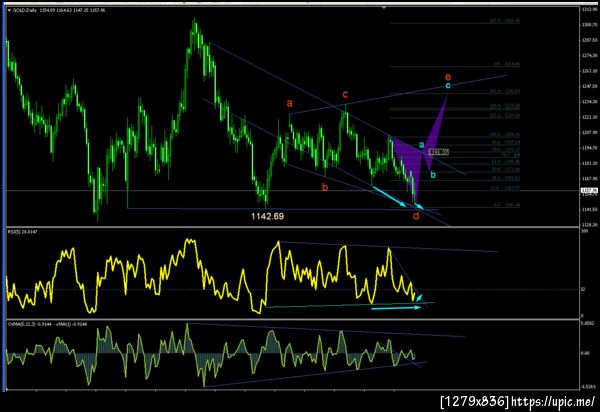Click the 0.00 level on OsMA axis
The height and width of the screenshot is (412, 600).
tap(585, 353)
